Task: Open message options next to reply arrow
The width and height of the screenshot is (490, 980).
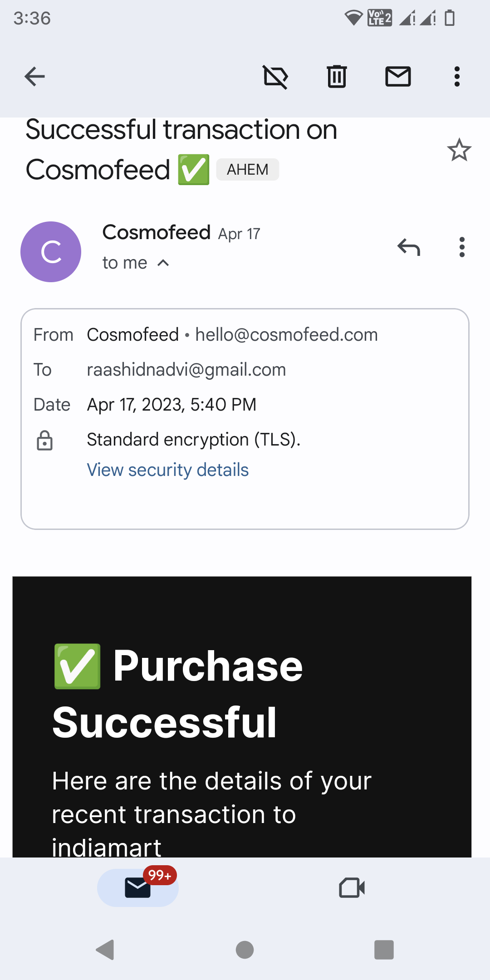Action: [x=462, y=247]
